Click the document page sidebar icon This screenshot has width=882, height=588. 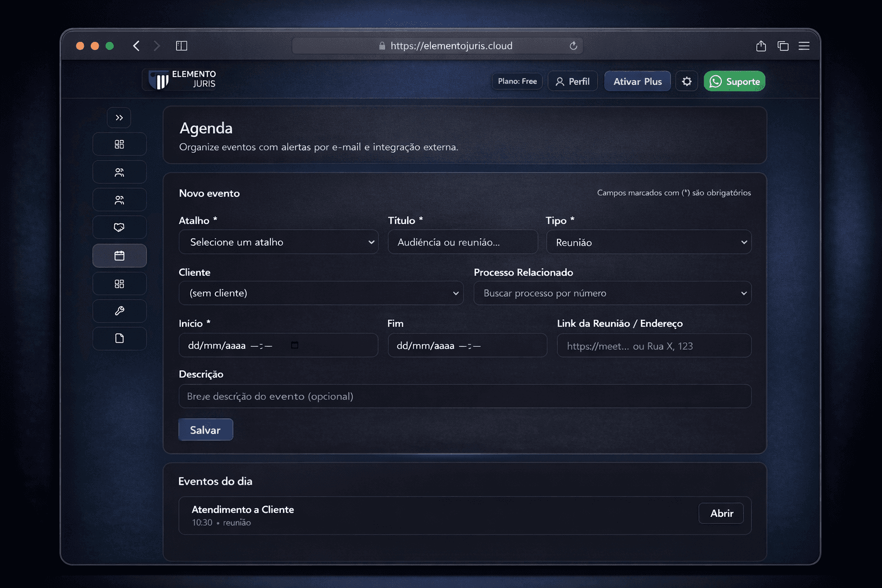pos(119,338)
